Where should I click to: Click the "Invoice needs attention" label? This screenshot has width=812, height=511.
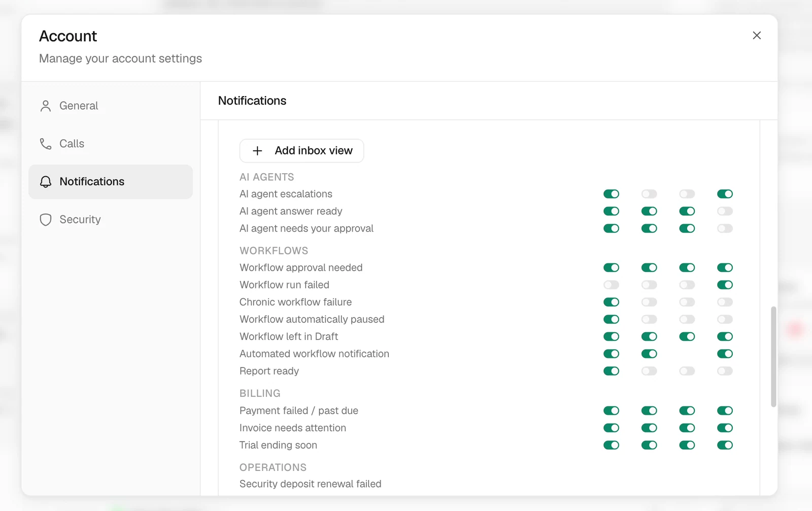(293, 428)
